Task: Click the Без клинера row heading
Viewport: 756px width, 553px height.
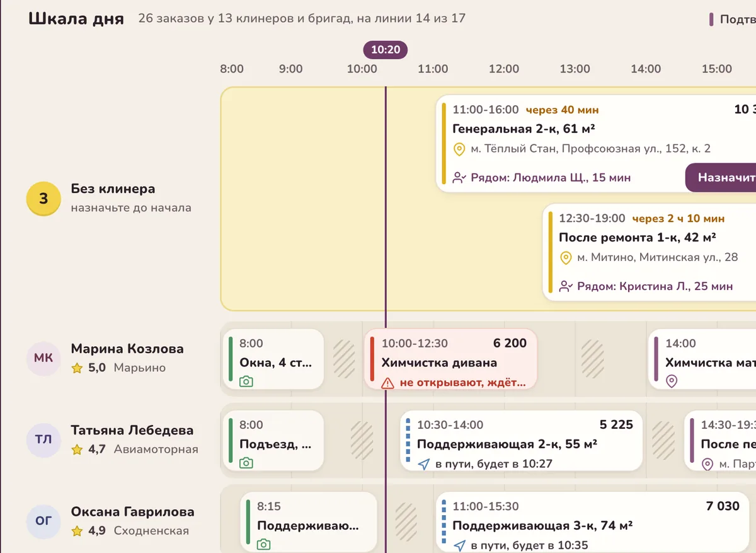Action: coord(113,189)
